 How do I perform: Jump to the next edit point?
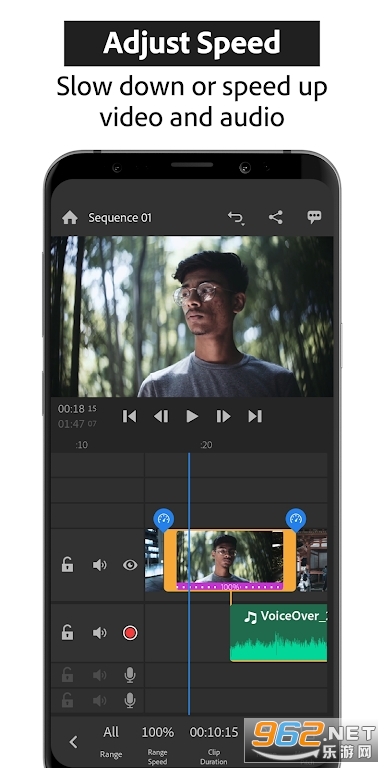point(255,416)
